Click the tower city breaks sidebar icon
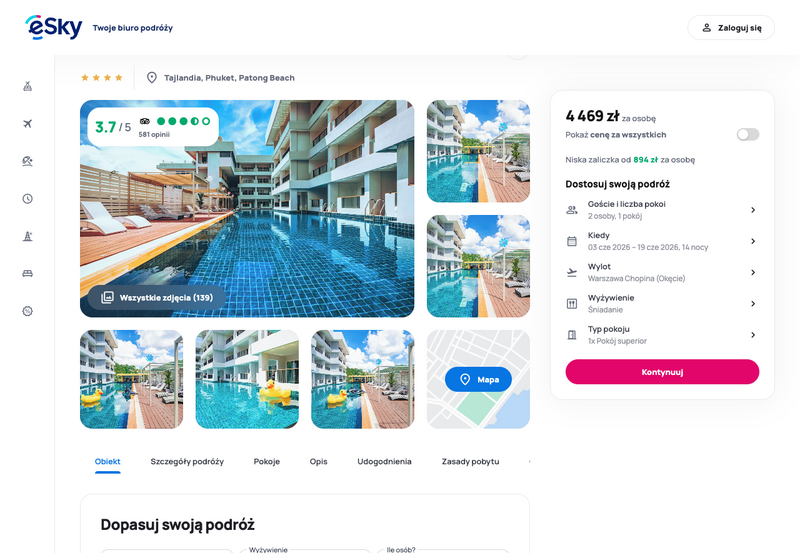The height and width of the screenshot is (553, 800). click(x=28, y=236)
